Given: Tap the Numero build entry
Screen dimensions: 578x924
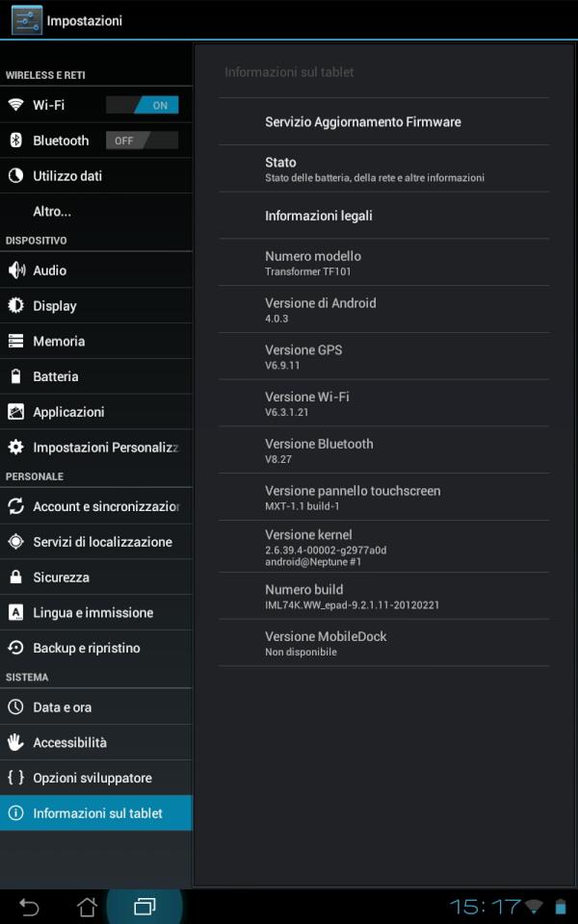Looking at the screenshot, I should coord(353,597).
